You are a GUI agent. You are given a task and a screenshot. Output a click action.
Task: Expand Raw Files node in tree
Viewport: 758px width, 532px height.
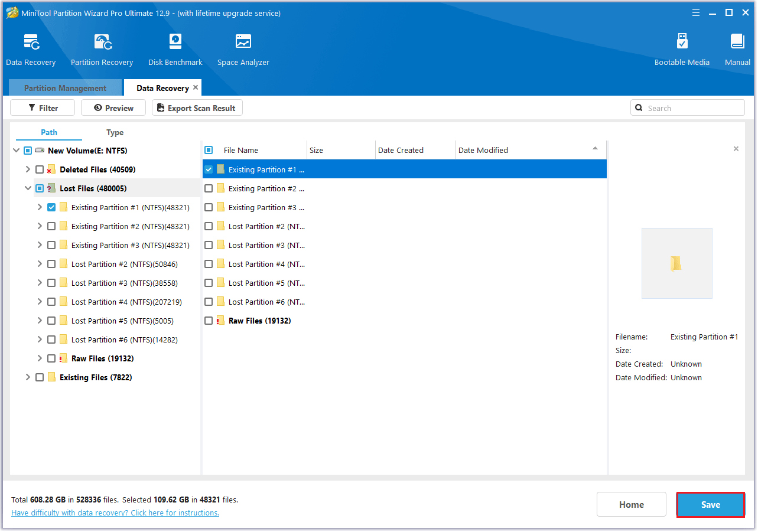coord(40,358)
